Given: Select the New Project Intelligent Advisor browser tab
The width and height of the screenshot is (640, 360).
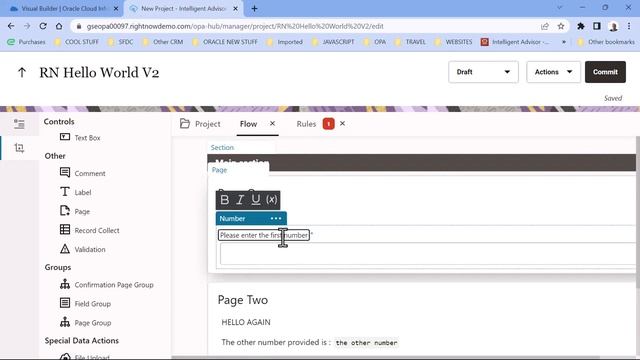Looking at the screenshot, I should click(x=183, y=9).
